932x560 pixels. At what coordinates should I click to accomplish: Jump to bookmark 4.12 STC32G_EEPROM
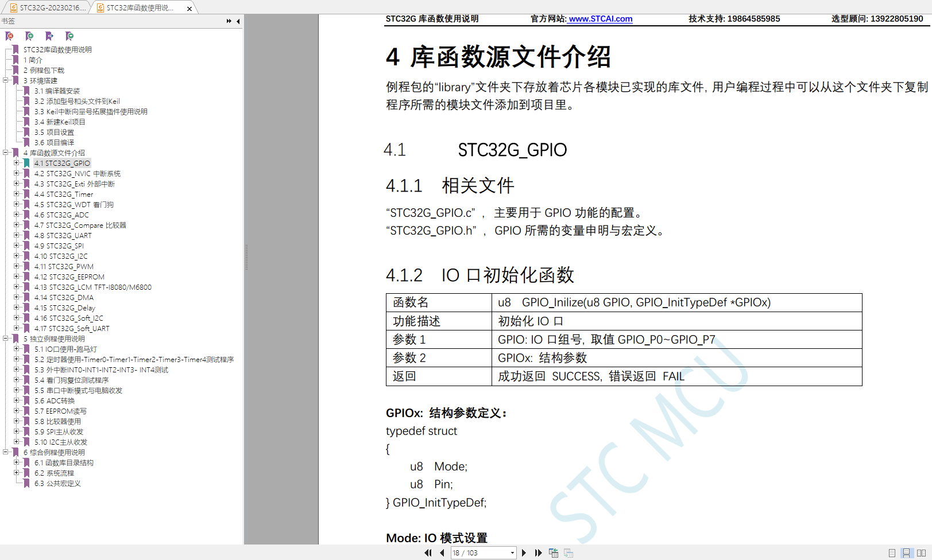[69, 277]
